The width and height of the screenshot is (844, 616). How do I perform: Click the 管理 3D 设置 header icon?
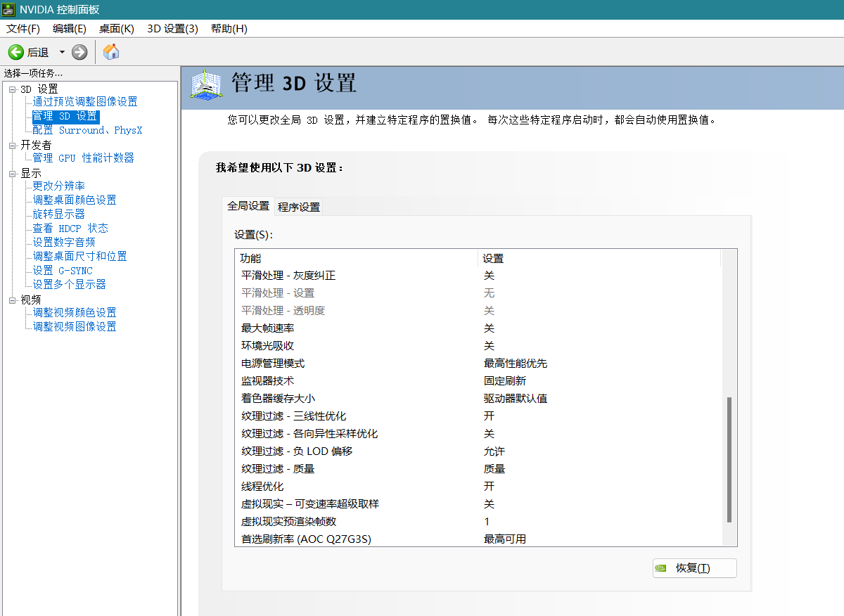tap(206, 85)
